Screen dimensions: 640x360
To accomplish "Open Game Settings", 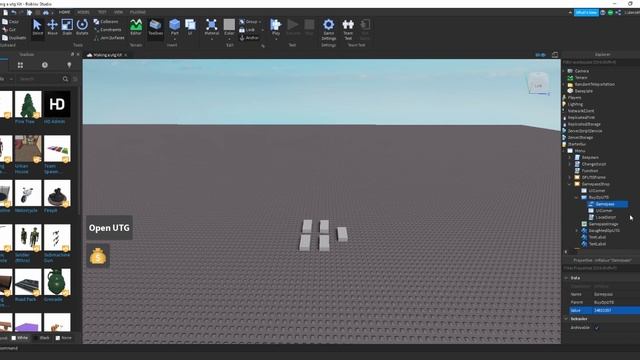I will [x=329, y=29].
